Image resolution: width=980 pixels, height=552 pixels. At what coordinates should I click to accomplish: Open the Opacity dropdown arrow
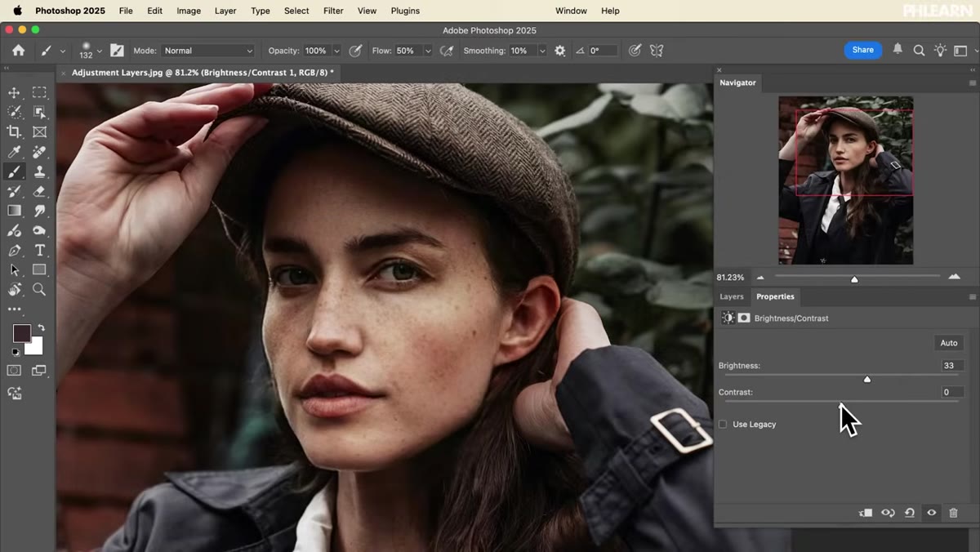point(336,51)
